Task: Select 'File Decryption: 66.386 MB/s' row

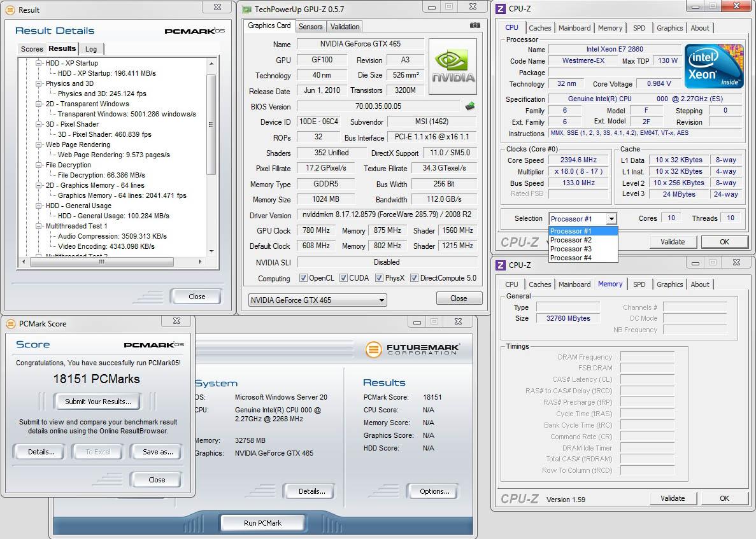Action: click(x=101, y=175)
